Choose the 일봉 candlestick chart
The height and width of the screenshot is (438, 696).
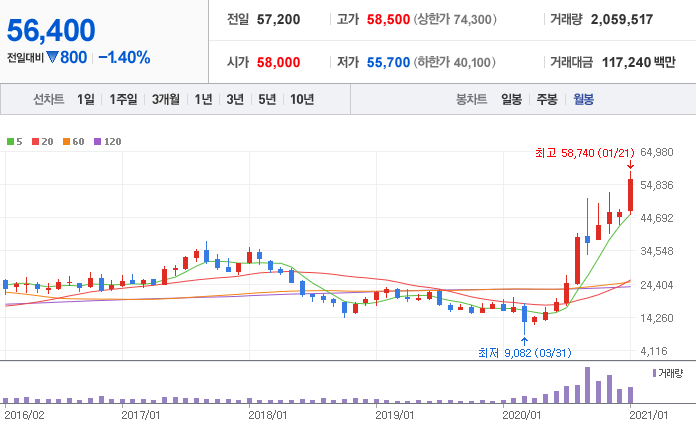[x=511, y=99]
